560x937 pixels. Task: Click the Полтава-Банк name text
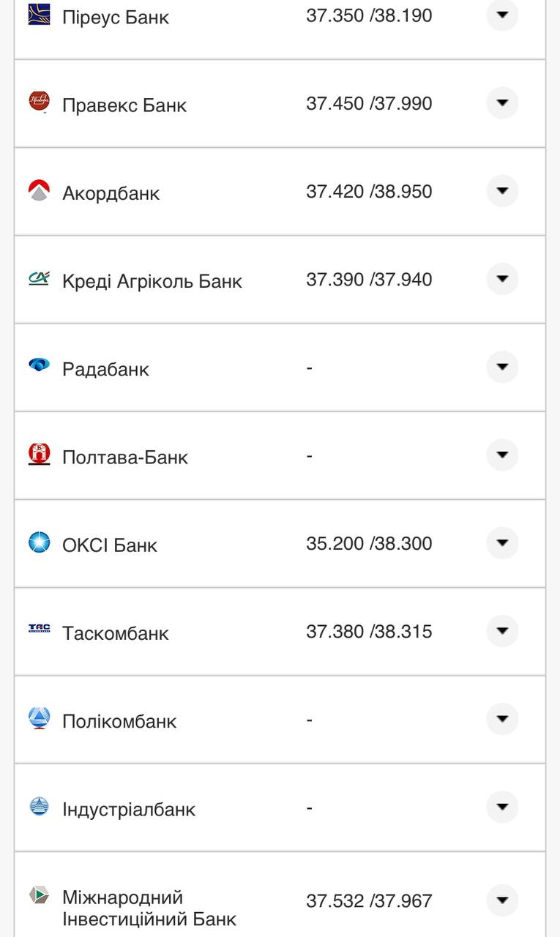[125, 458]
